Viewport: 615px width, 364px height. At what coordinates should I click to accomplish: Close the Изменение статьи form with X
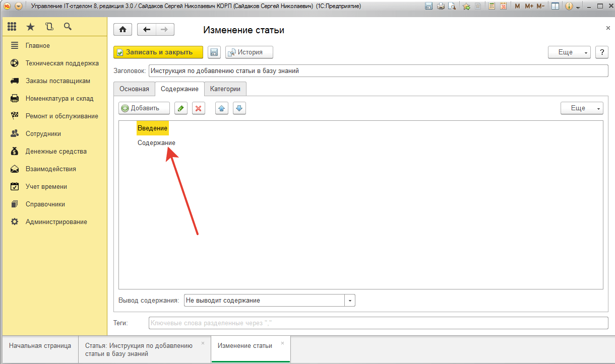608,28
